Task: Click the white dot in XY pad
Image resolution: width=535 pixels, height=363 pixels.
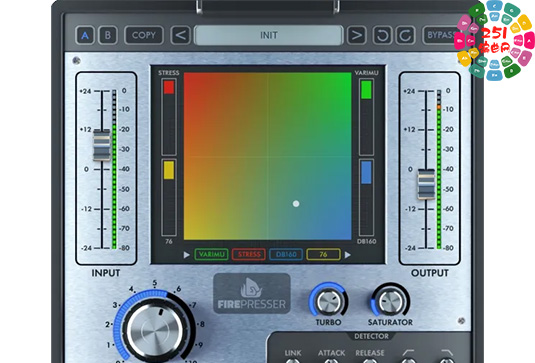Action: (x=296, y=204)
